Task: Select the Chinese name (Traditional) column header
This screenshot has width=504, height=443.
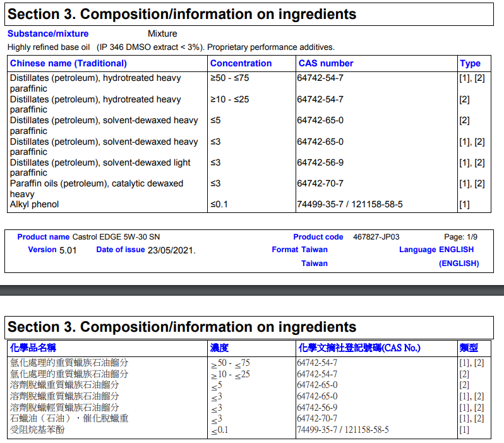Action: click(x=68, y=63)
